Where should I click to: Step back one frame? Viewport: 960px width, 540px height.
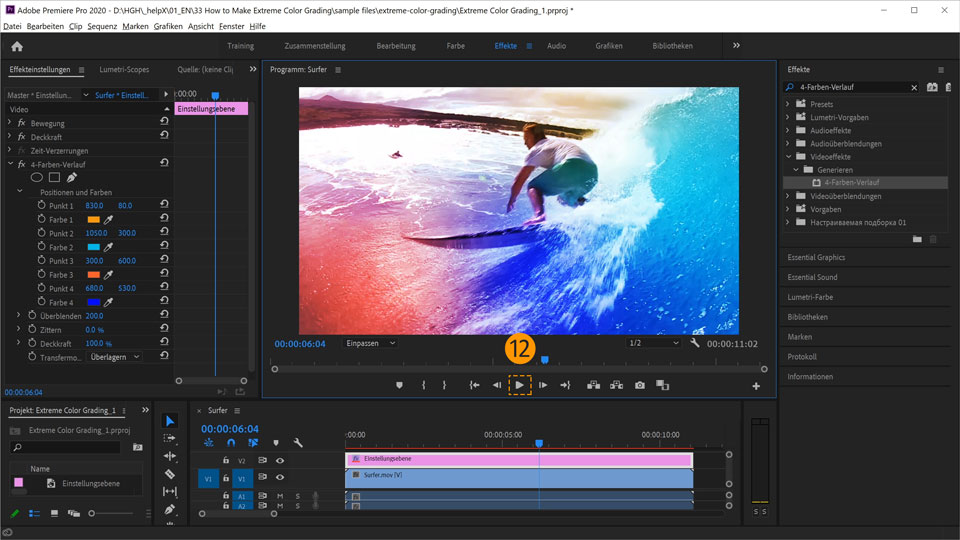pos(497,385)
